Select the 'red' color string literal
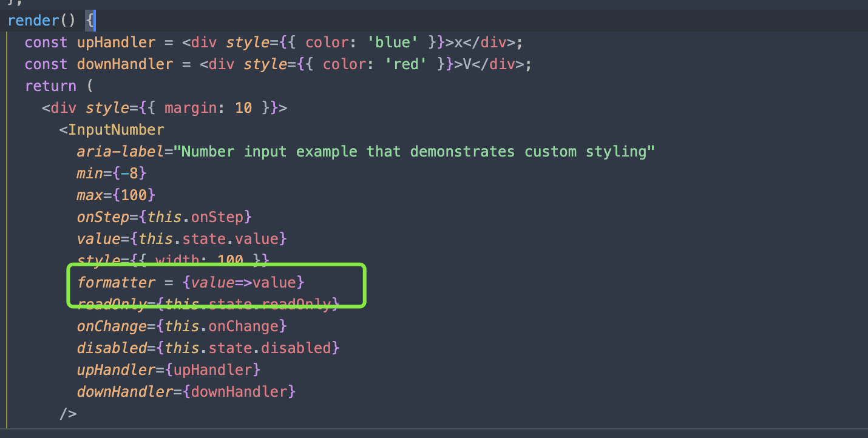Screen dimensions: 868x438 tap(405, 64)
